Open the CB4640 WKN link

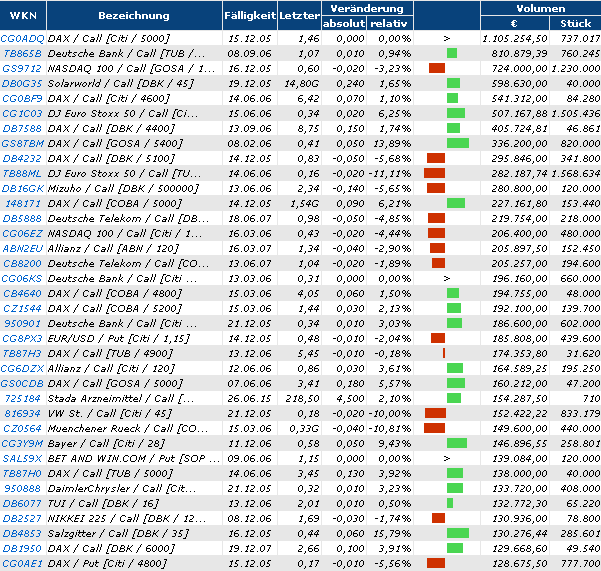click(22, 294)
